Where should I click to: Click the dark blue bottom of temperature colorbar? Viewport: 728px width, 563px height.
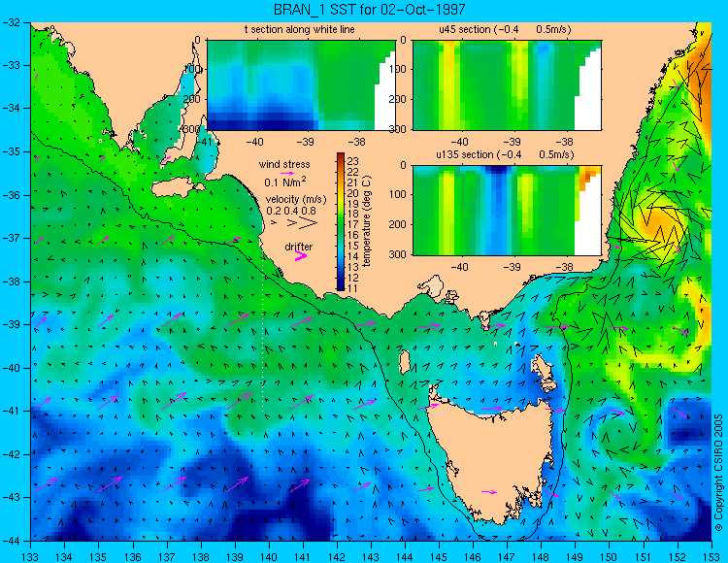click(x=341, y=286)
